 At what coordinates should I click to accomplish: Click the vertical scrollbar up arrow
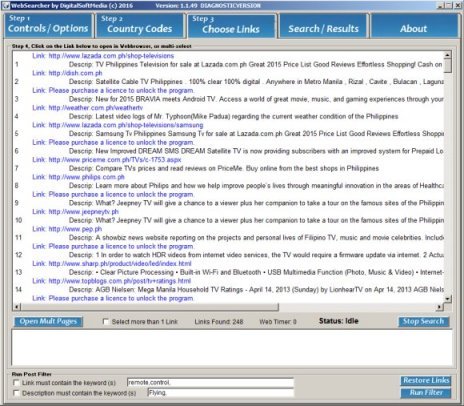click(x=448, y=55)
